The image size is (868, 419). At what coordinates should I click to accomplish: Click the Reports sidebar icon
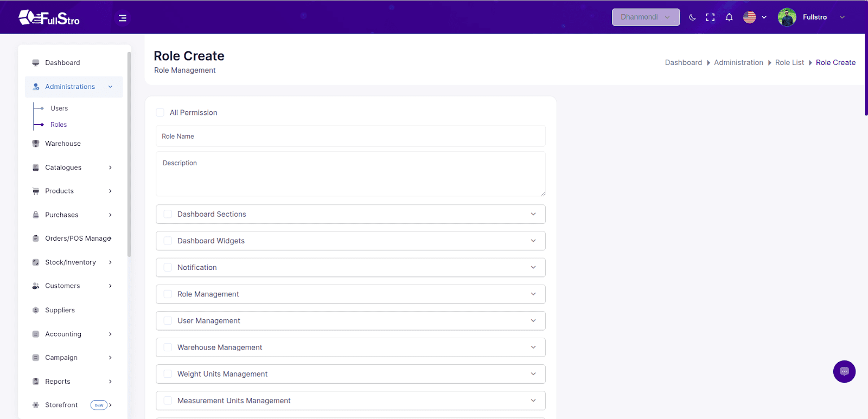36,381
